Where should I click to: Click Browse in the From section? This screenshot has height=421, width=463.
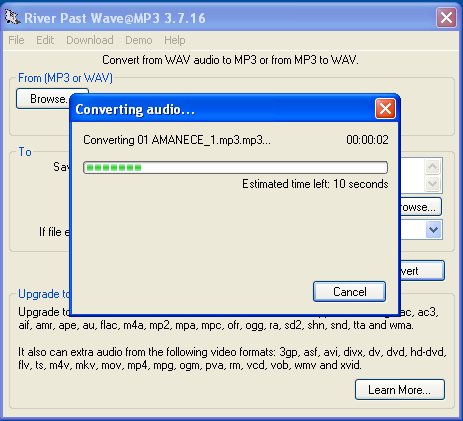[x=43, y=99]
